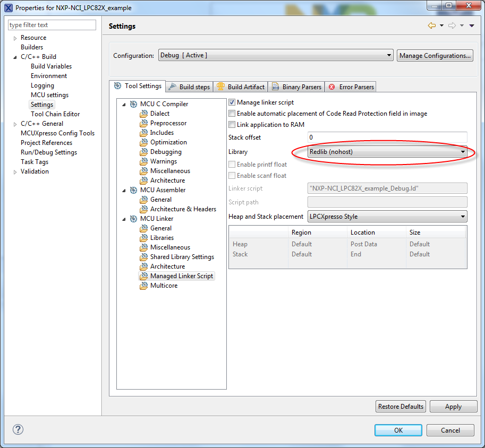Click the Cancel button
The width and height of the screenshot is (485, 448).
pos(450,430)
